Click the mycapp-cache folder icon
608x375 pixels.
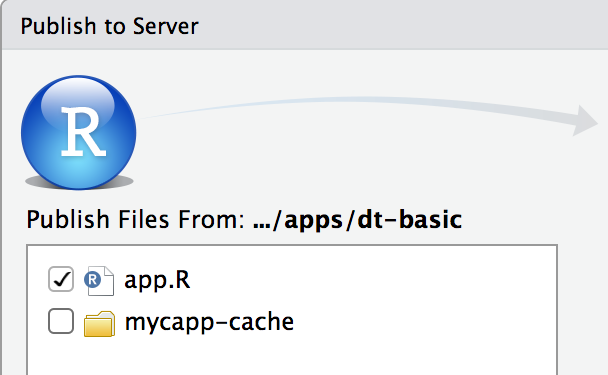tap(99, 324)
